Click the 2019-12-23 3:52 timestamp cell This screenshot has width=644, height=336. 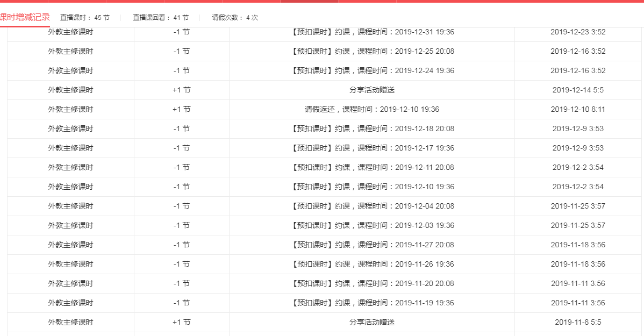(x=578, y=32)
